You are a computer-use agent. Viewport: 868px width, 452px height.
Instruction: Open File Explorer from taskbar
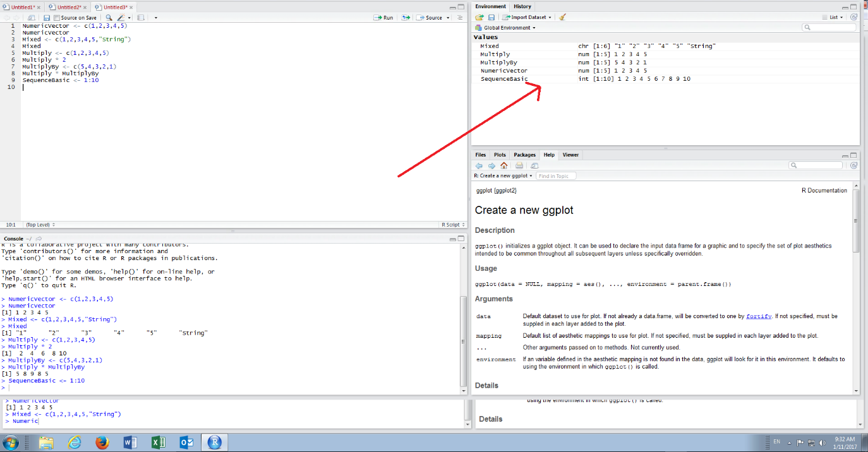click(x=46, y=443)
